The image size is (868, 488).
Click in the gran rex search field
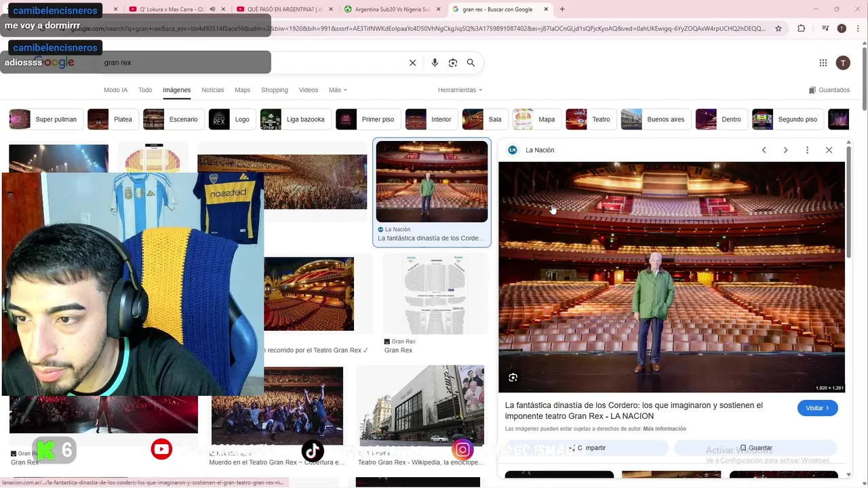tap(251, 62)
